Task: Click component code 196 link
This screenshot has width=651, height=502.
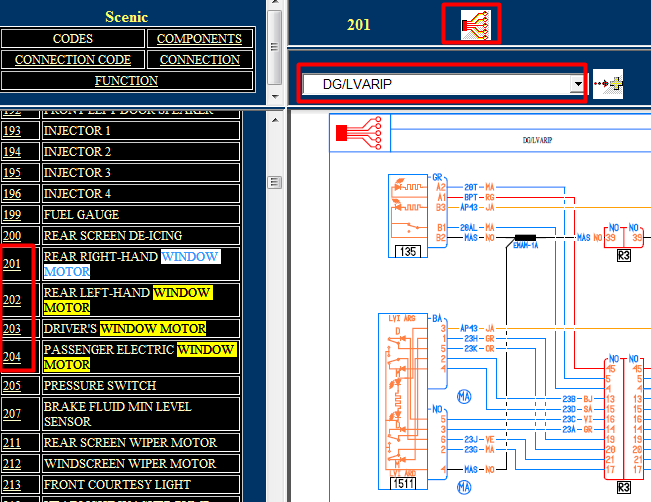Action: click(x=12, y=194)
